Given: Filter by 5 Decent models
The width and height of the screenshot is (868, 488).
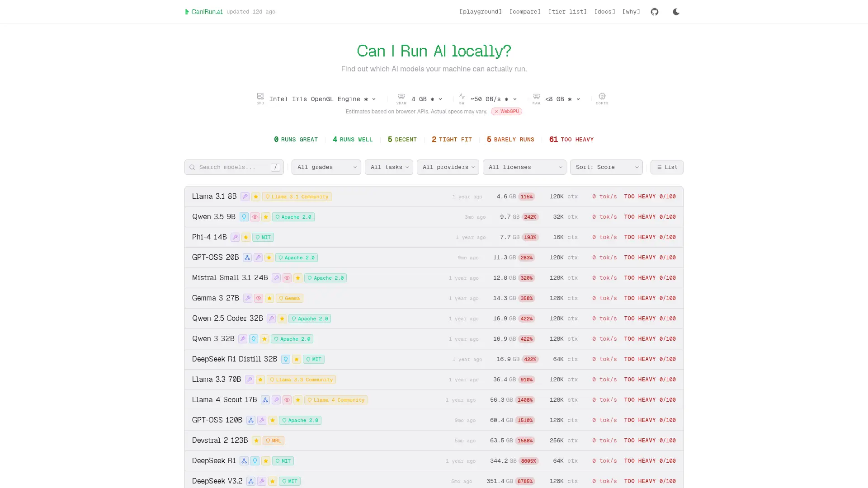Looking at the screenshot, I should (402, 140).
